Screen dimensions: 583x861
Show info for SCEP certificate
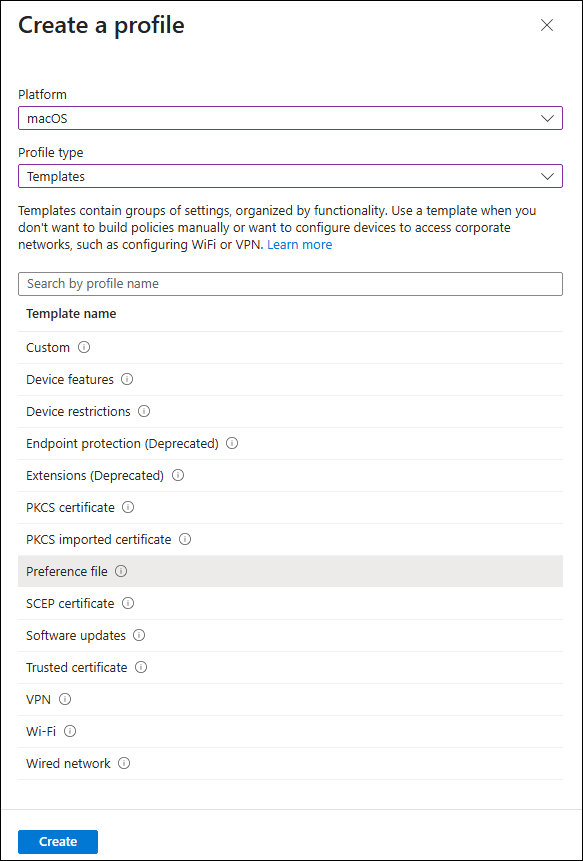(x=128, y=603)
